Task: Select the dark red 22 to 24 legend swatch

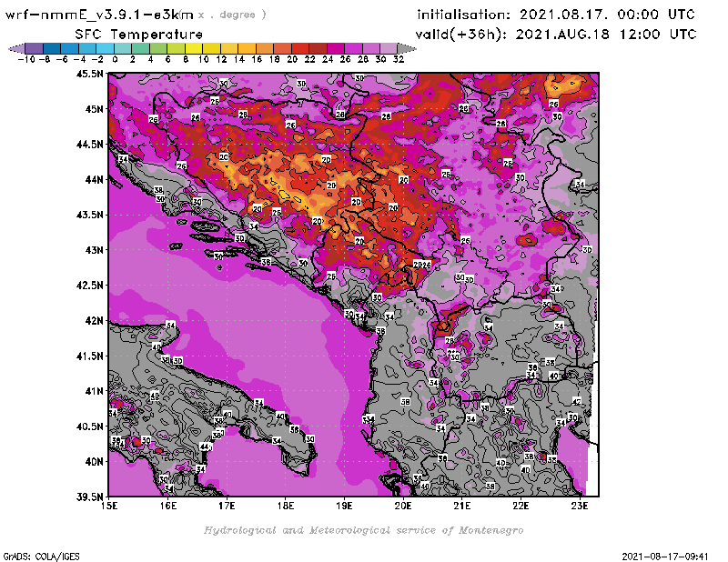Action: click(318, 49)
